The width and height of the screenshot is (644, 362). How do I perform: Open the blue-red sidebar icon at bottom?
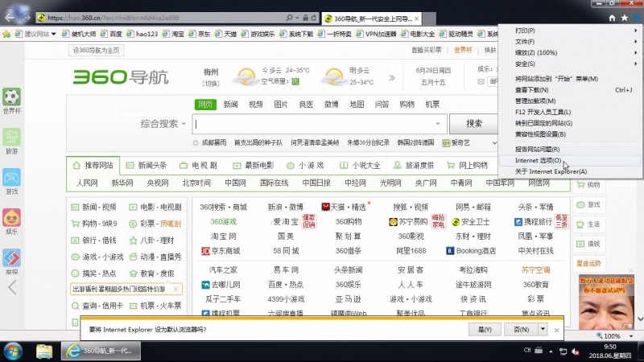point(11,258)
